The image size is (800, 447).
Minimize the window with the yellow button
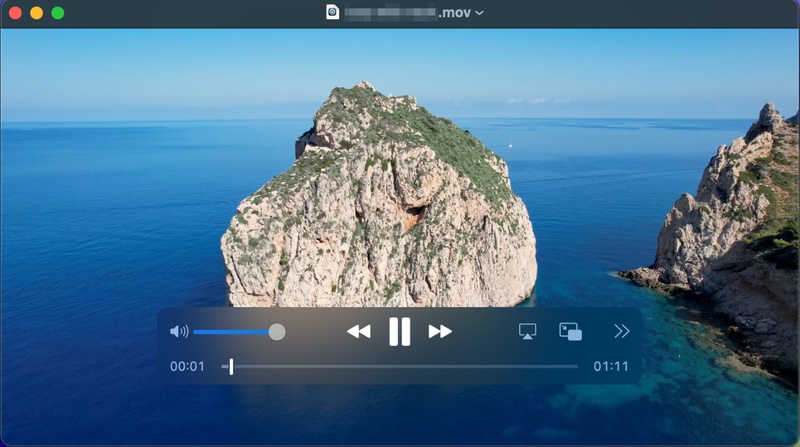pos(37,13)
